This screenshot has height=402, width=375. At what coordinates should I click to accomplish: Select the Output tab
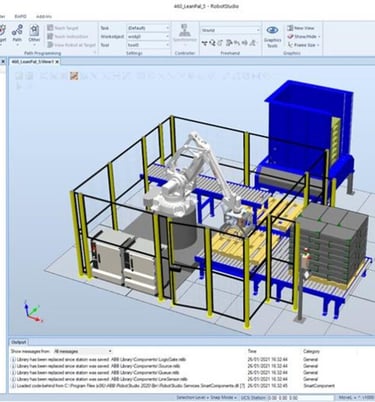19,342
